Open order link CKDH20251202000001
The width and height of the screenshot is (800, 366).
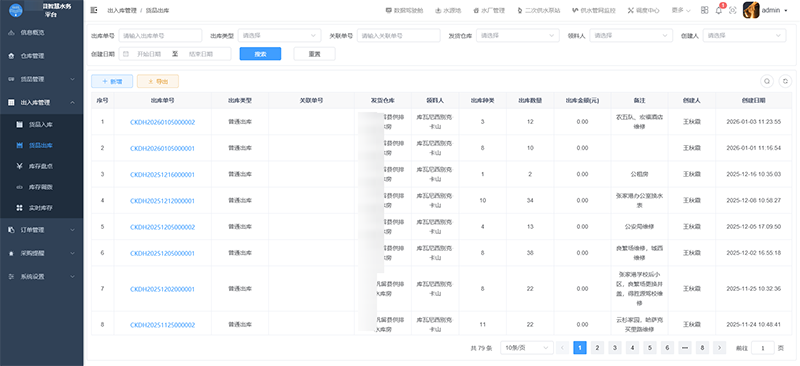pyautogui.click(x=162, y=289)
